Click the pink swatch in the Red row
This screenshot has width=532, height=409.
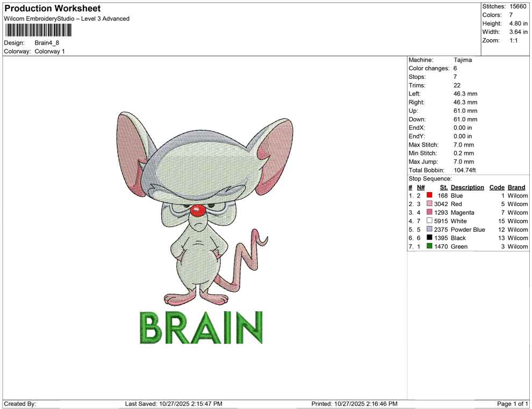[429, 203]
